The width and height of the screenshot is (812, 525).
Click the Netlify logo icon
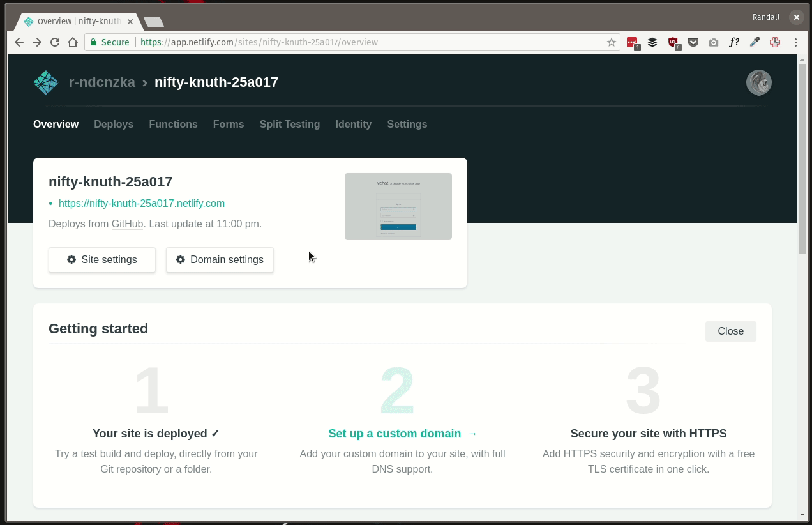[46, 82]
